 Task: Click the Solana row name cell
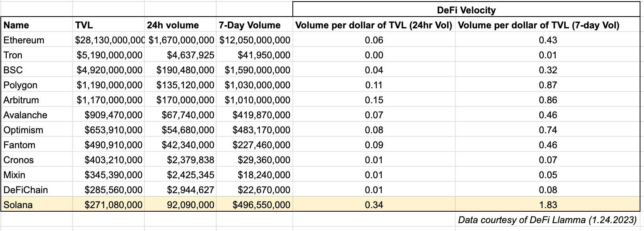[x=37, y=205]
